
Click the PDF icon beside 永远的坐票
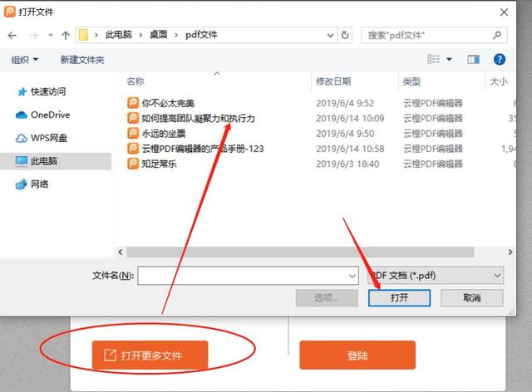coord(133,133)
